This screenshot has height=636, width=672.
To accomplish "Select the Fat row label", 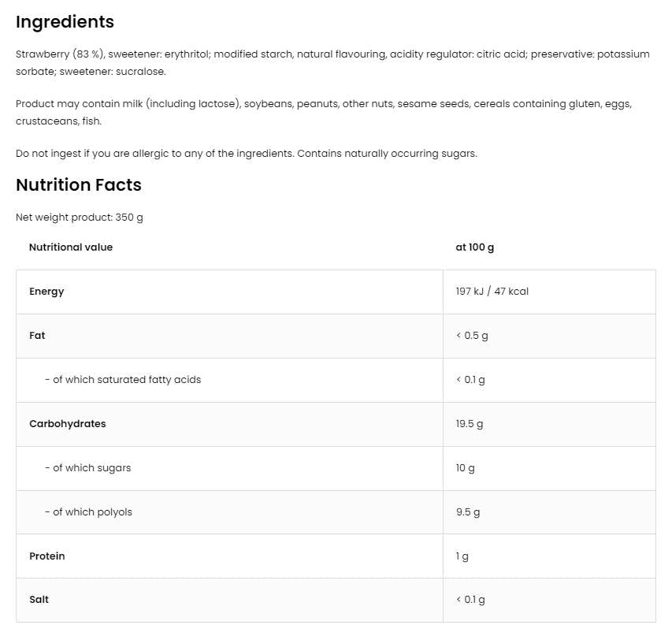I will [37, 336].
